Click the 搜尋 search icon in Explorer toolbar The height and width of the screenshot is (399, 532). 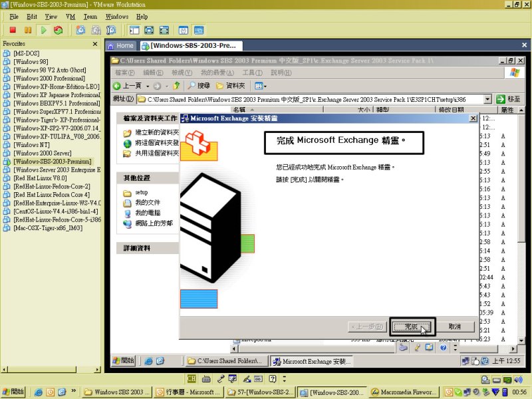pos(199,86)
